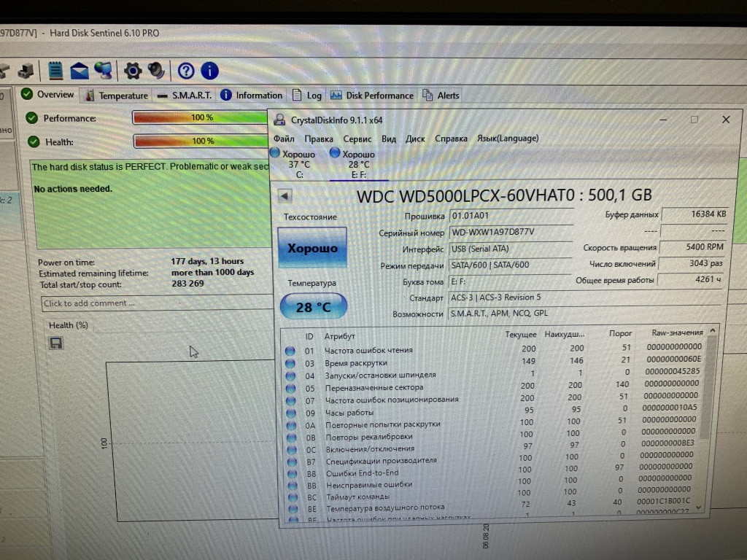
Task: Open the Правка menu
Action: pyautogui.click(x=319, y=139)
